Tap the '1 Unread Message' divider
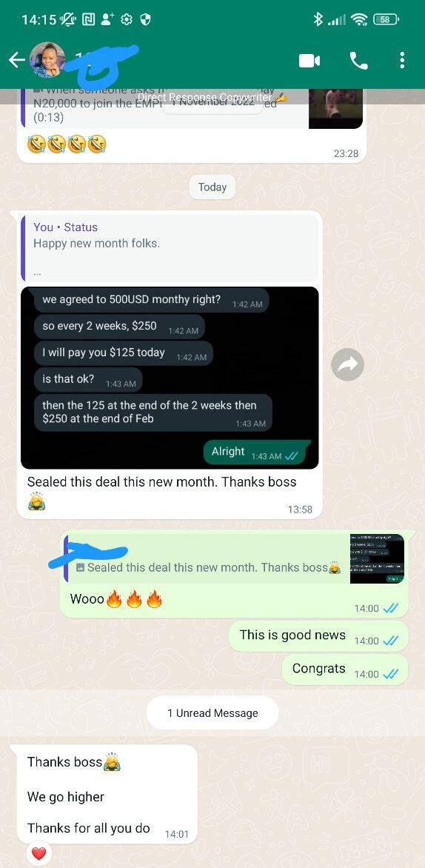This screenshot has height=868, width=425. (x=212, y=713)
